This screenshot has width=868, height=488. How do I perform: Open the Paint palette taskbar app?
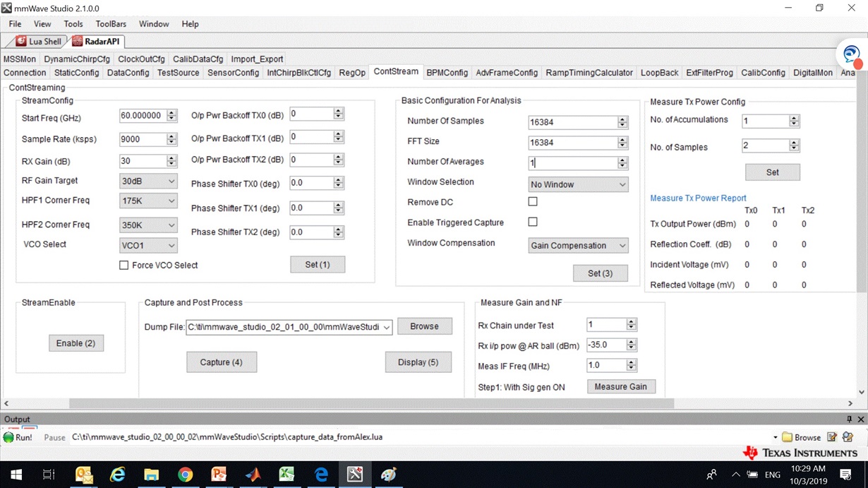click(x=389, y=475)
